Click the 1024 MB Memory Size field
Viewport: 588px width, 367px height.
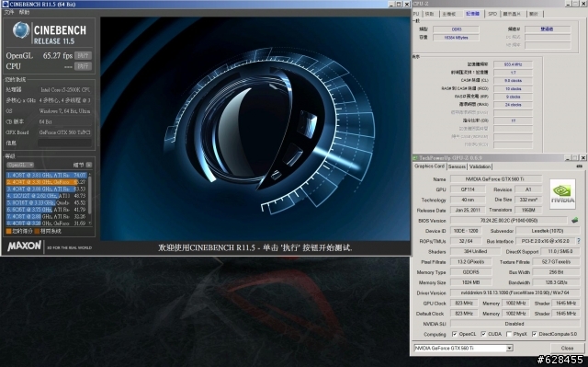pos(470,282)
